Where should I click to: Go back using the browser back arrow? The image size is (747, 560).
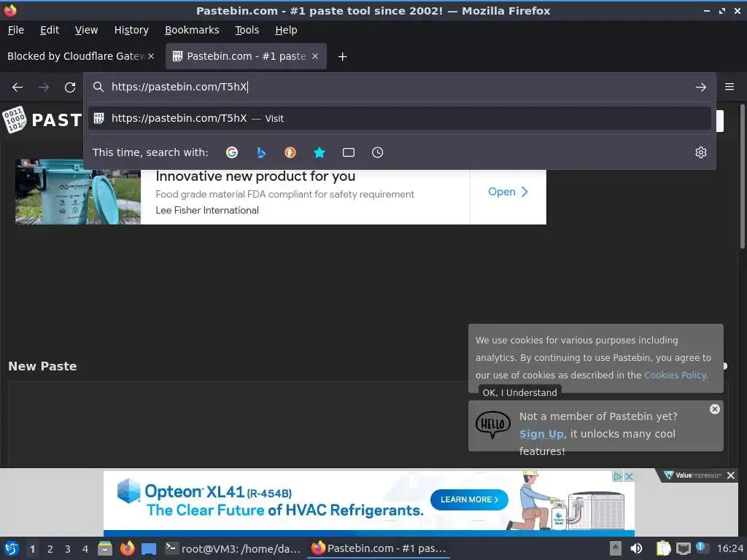tap(18, 87)
